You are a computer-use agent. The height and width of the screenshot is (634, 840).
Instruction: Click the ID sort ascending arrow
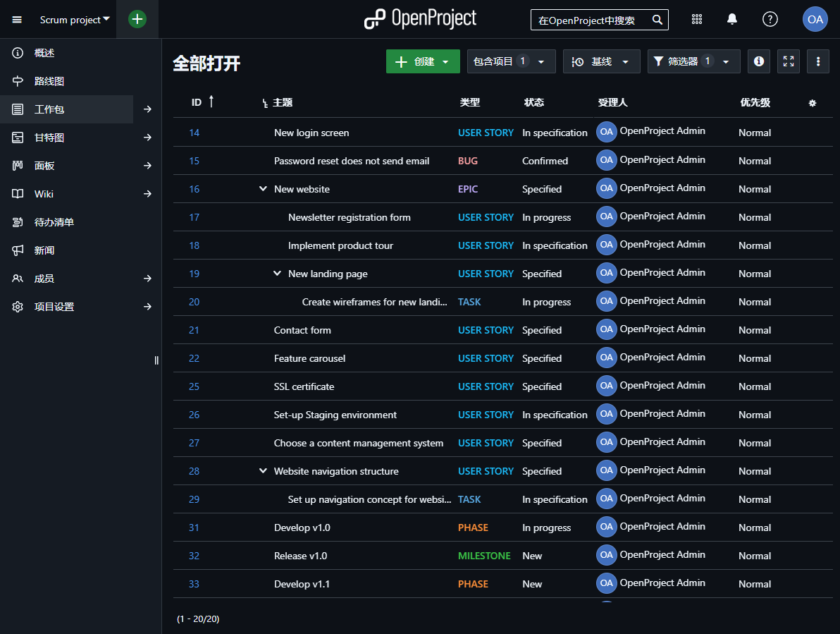point(211,102)
